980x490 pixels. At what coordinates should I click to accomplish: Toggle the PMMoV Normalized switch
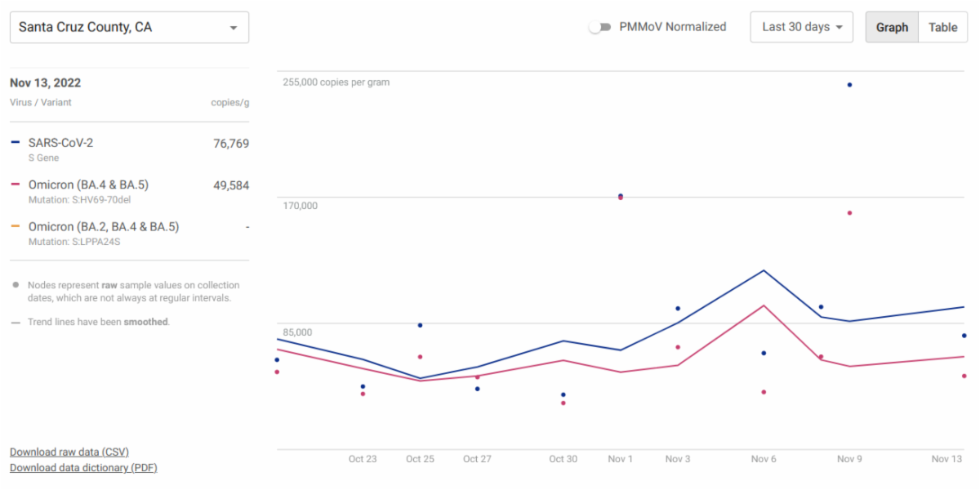[600, 27]
